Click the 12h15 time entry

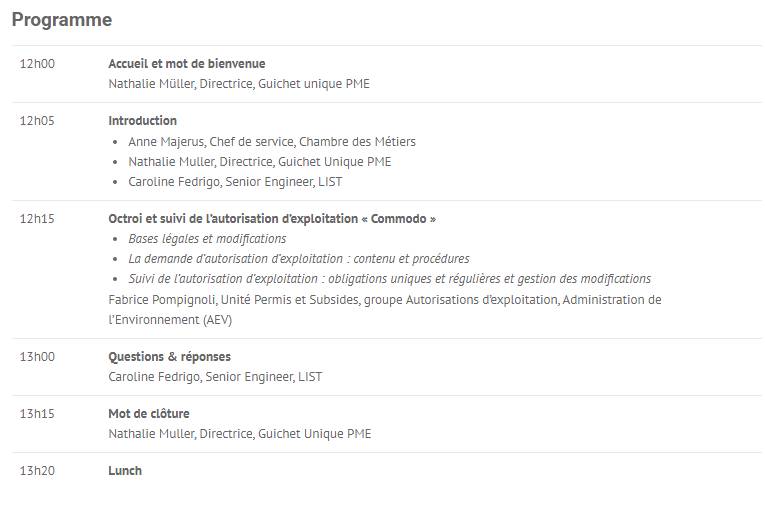click(x=37, y=219)
